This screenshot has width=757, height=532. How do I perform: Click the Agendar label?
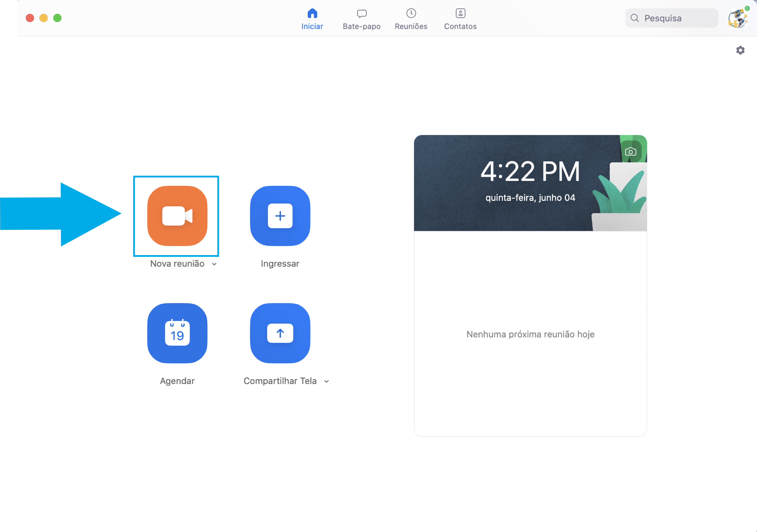pos(177,381)
